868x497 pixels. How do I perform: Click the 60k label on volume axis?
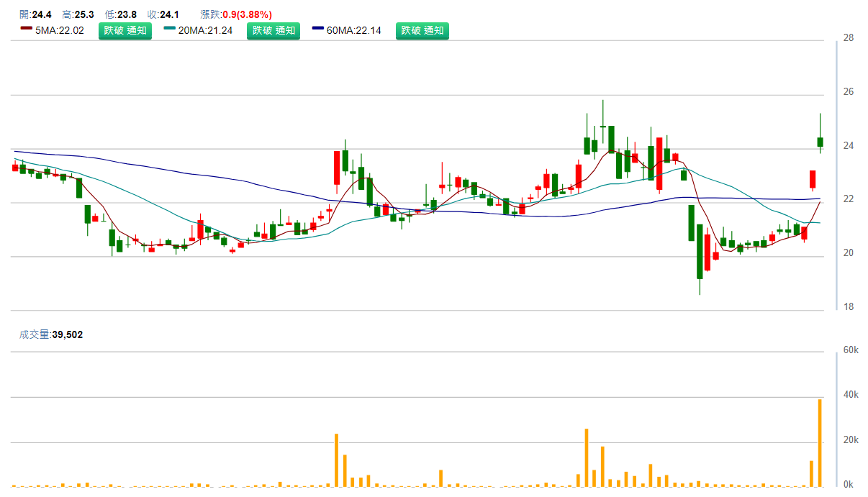pos(851,350)
